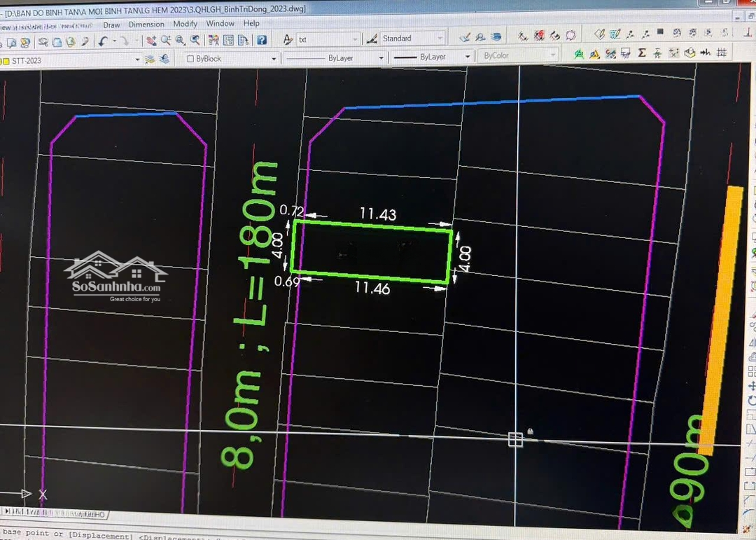Open the Draw menu
756x540 pixels.
(111, 24)
